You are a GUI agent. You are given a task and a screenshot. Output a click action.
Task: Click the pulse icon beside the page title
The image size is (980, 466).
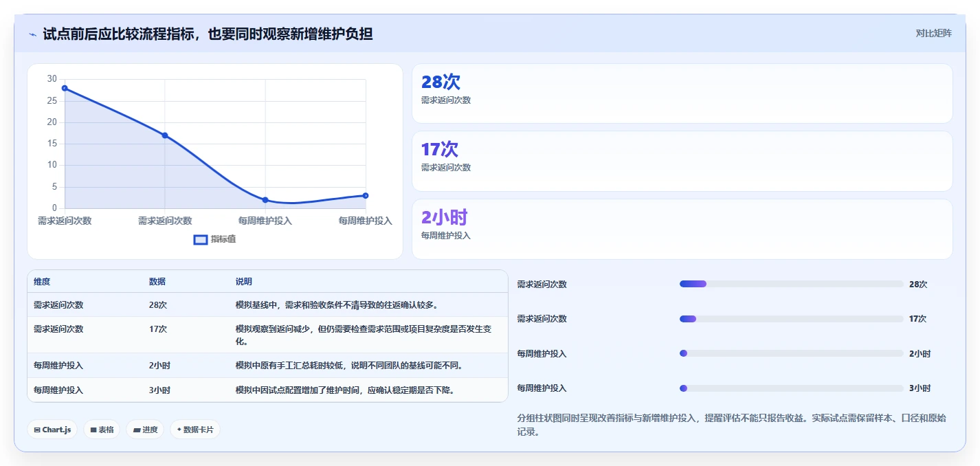[32, 34]
